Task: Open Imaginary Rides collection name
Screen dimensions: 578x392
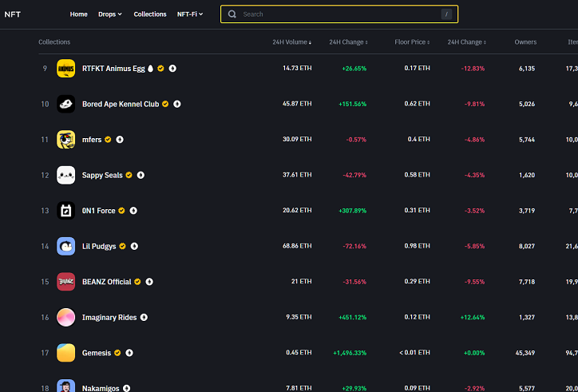Action: click(x=109, y=318)
